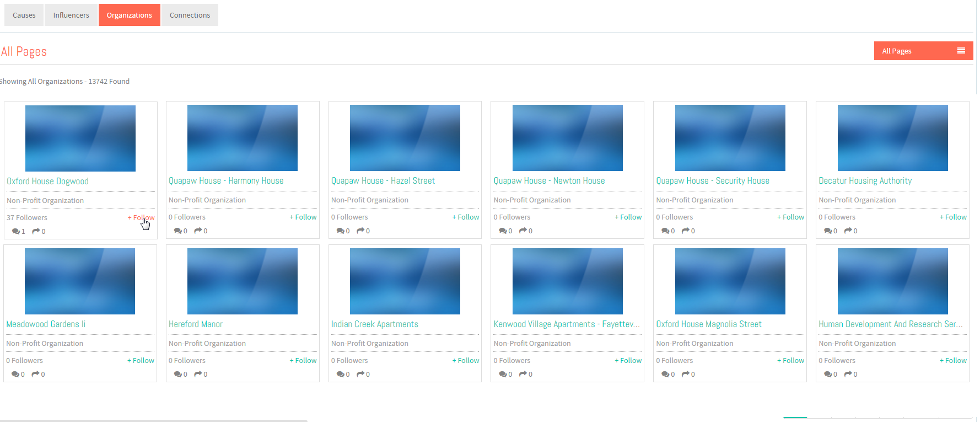Click comments icon on Quapaw House - Newton House
The image size is (980, 422).
[x=503, y=231]
